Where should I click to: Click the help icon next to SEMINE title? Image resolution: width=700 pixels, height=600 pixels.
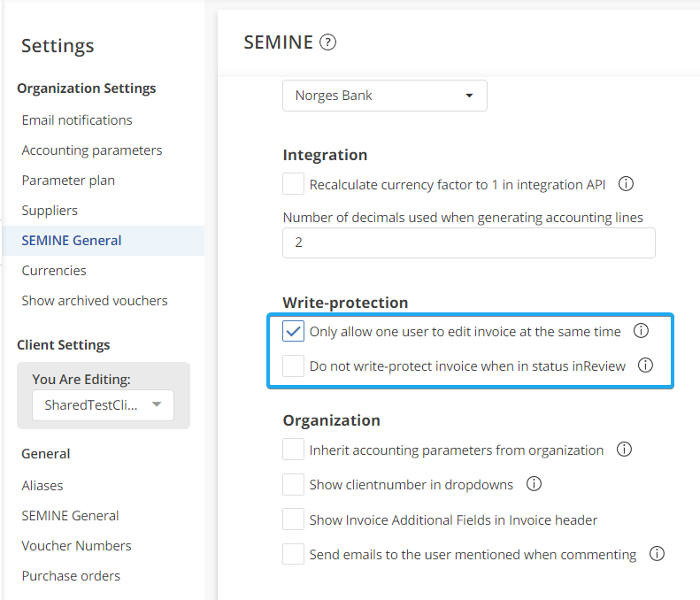tap(328, 42)
